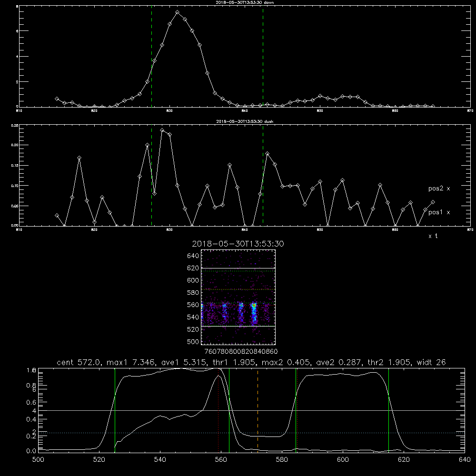Screen dimensions: 476x476
Task: Click y-axis label '640' beside the spectrogram
Action: [193, 256]
